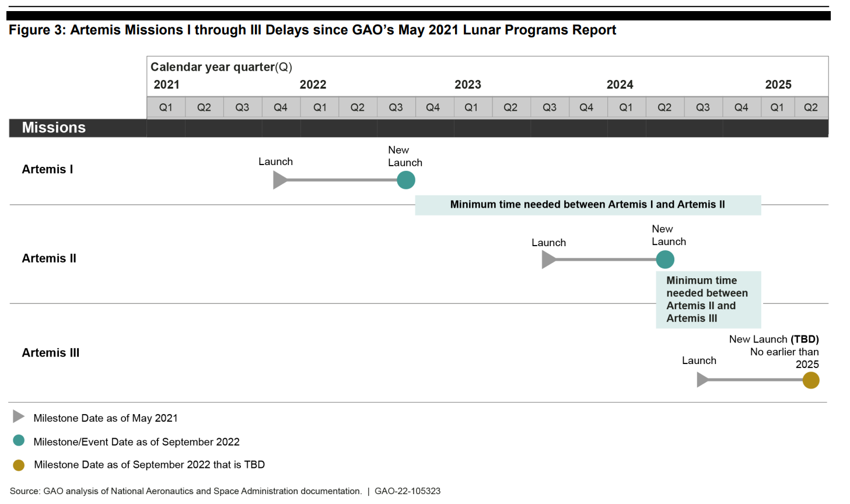This screenshot has width=850, height=504.
Task: Click the Artemis II gray launch triangle
Action: pos(548,260)
